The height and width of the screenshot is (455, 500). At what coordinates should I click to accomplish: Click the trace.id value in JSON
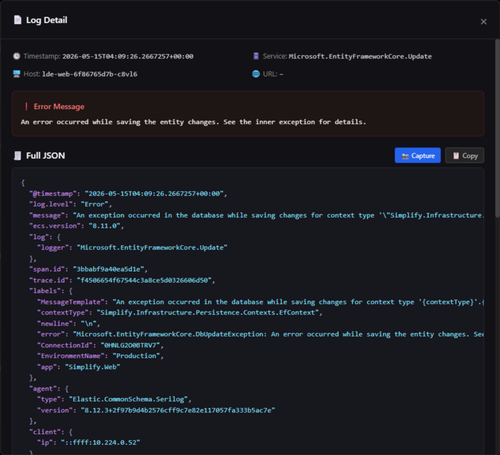tap(144, 280)
